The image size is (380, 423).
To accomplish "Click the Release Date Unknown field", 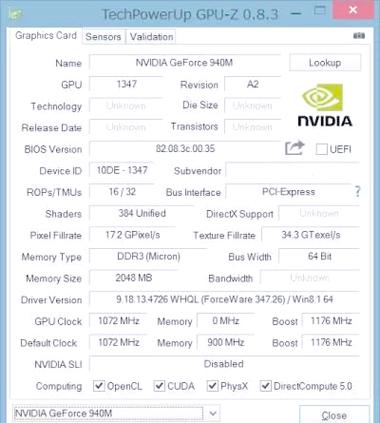I will 126,127.
